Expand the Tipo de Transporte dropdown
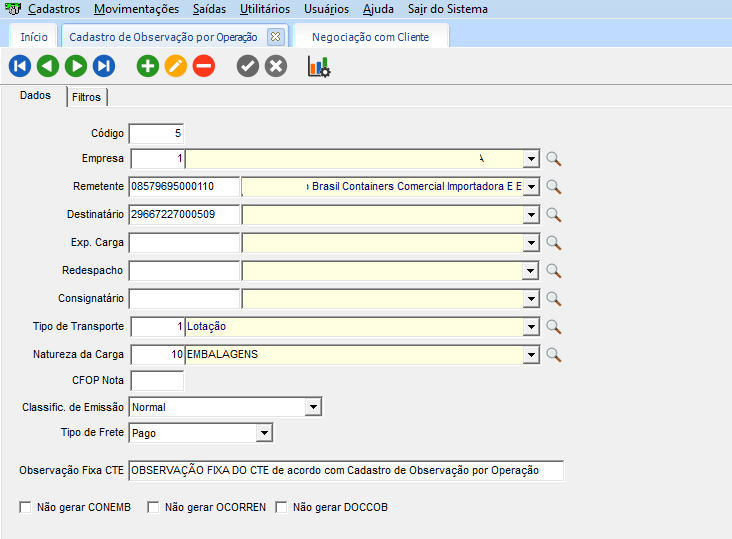Viewport: 732px width, 539px height. pyautogui.click(x=531, y=327)
